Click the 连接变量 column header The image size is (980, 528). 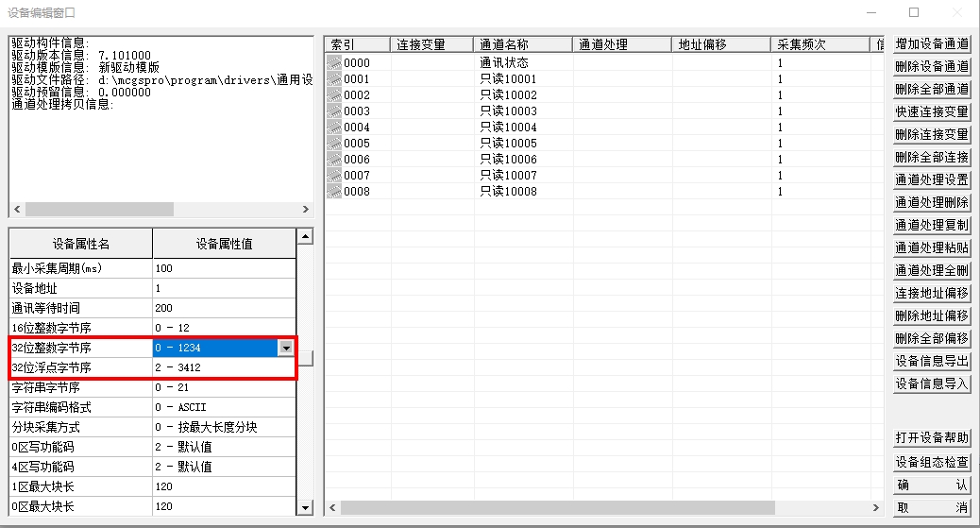[x=431, y=44]
